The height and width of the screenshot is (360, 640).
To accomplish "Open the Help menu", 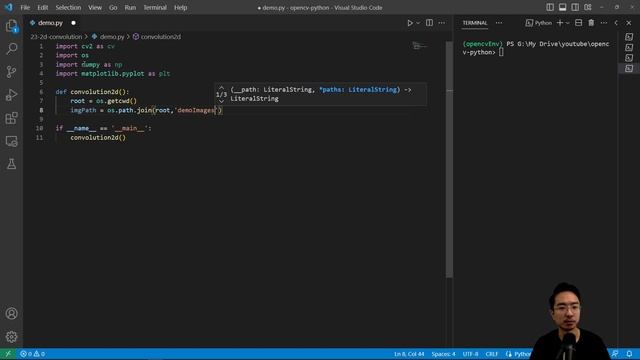I will click(x=180, y=7).
